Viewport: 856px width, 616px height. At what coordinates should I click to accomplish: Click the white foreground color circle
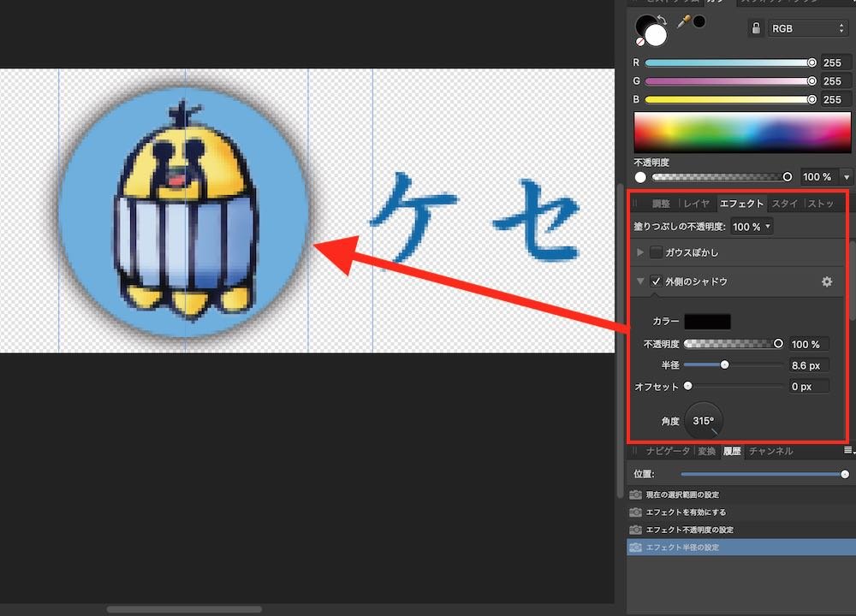(x=656, y=36)
